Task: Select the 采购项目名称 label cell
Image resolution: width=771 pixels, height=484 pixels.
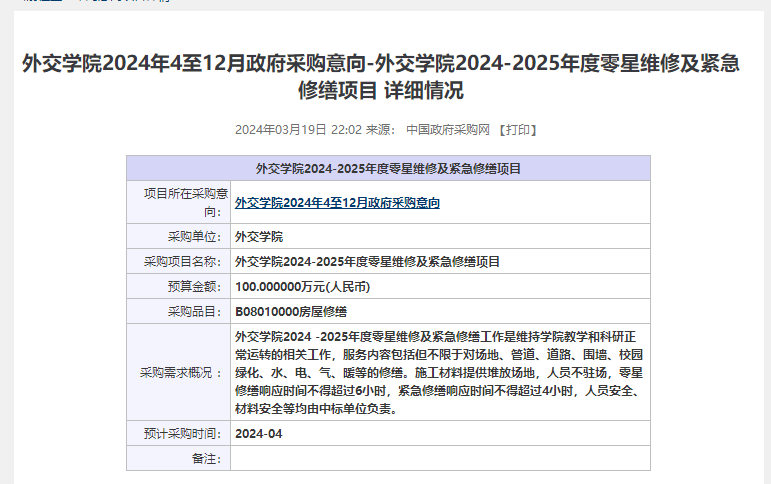Action: (x=181, y=262)
